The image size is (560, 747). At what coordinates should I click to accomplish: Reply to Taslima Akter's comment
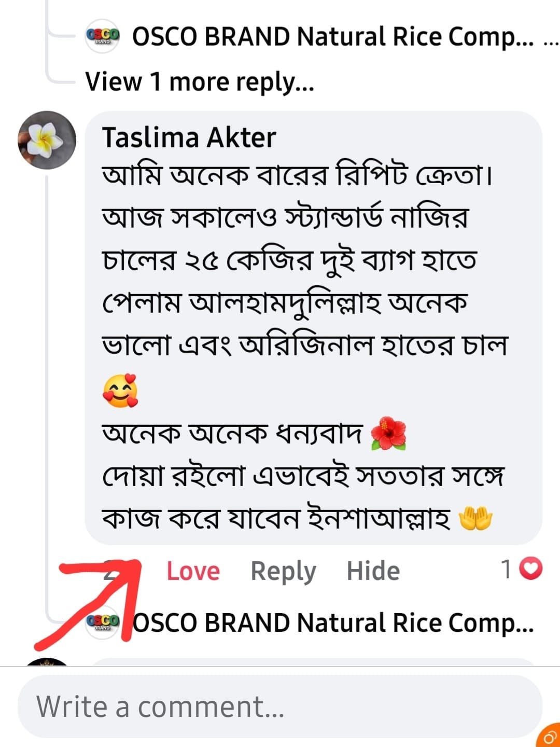(283, 571)
